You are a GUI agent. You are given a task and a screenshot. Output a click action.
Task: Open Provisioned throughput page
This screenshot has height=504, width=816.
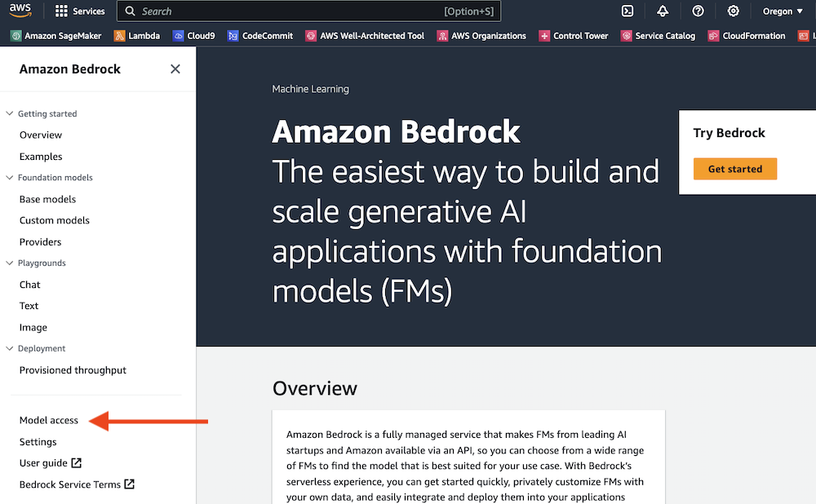pyautogui.click(x=73, y=370)
